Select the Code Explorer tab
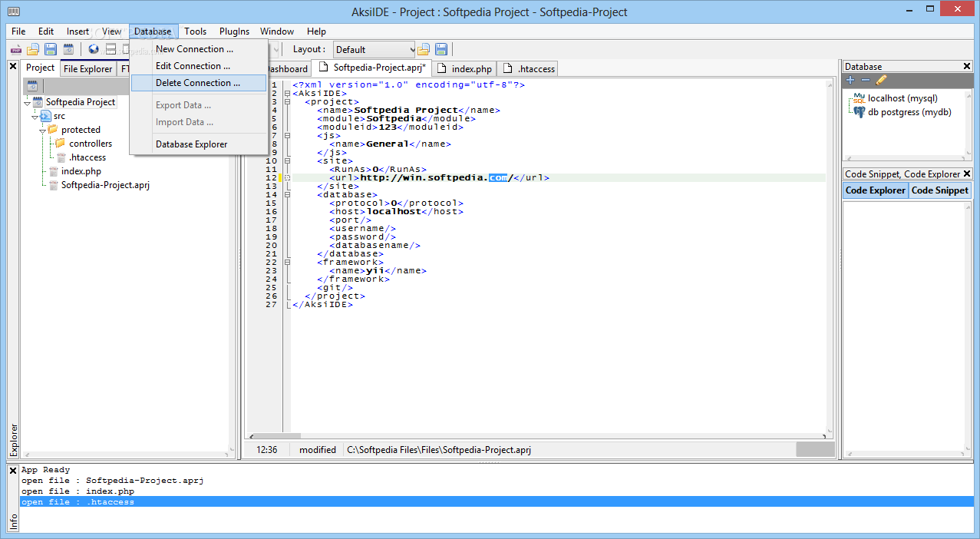Image resolution: width=980 pixels, height=539 pixels. (875, 190)
